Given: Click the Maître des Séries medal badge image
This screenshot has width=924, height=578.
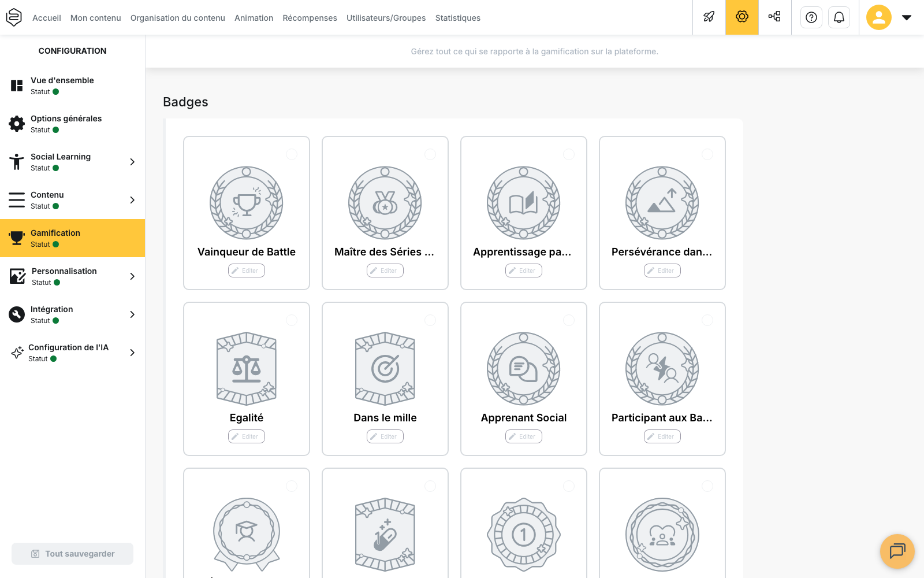Looking at the screenshot, I should pos(385,203).
